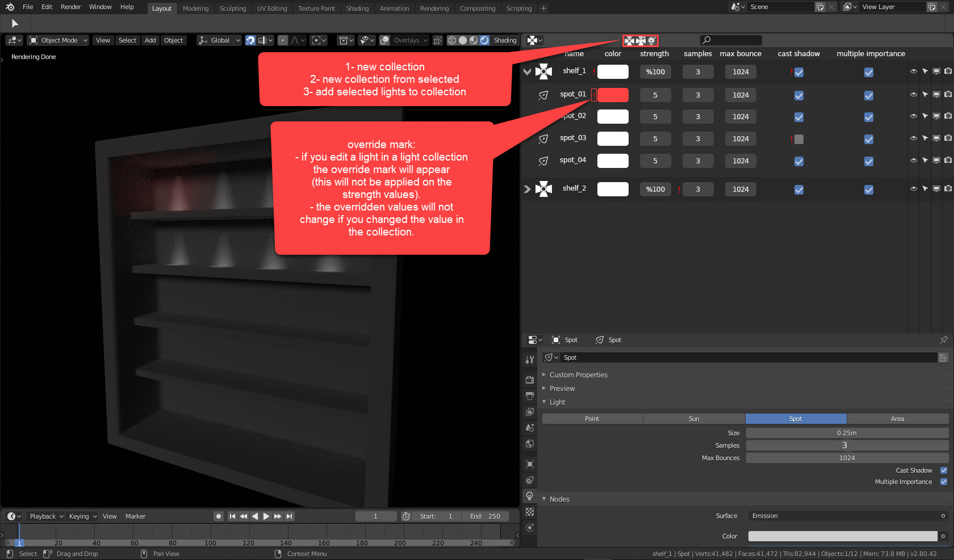The height and width of the screenshot is (560, 954).
Task: Switch to the Compositing workspace tab
Action: click(478, 9)
